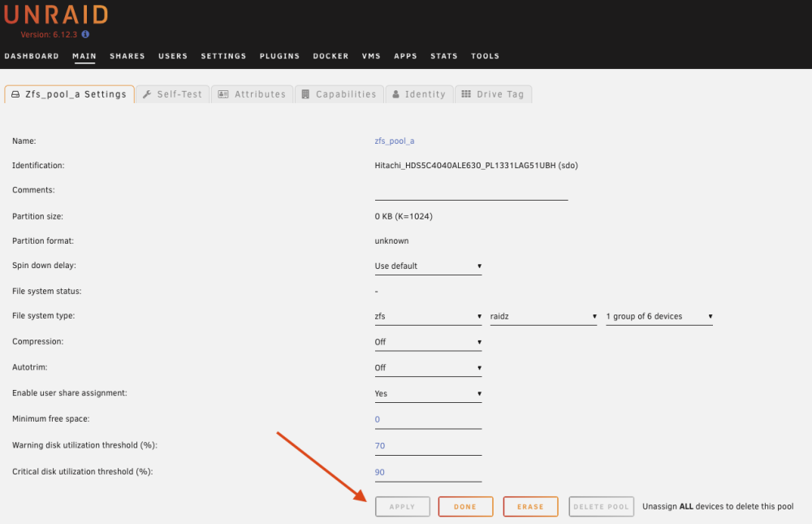Go to the Main page
The width and height of the screenshot is (812, 524).
point(84,56)
